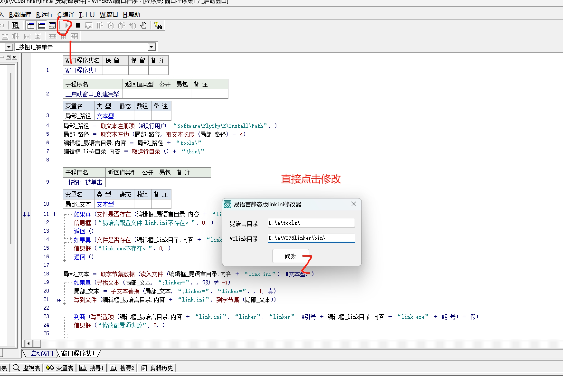Open help search binoculars icon
Screen dimensions: 563x392
[158, 25]
